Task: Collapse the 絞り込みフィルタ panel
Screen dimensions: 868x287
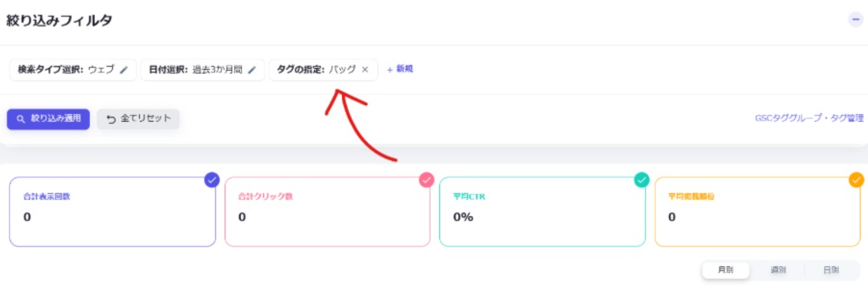Action: (x=855, y=20)
